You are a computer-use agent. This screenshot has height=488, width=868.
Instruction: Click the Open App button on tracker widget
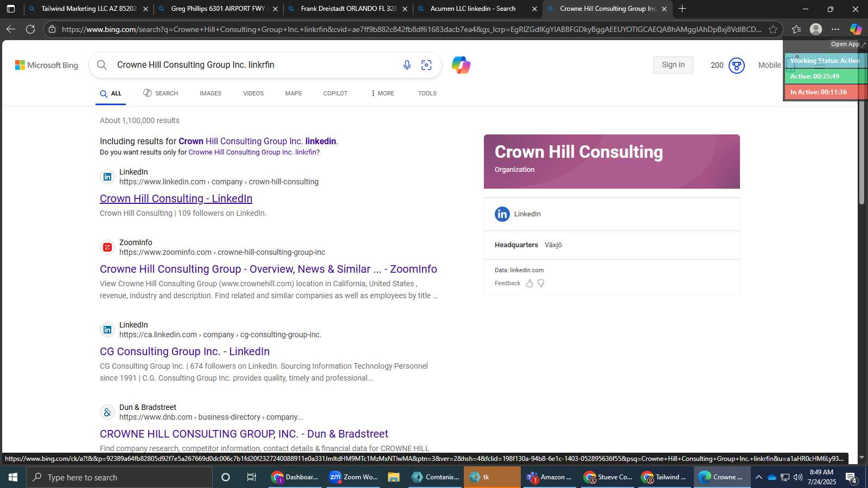tap(847, 44)
